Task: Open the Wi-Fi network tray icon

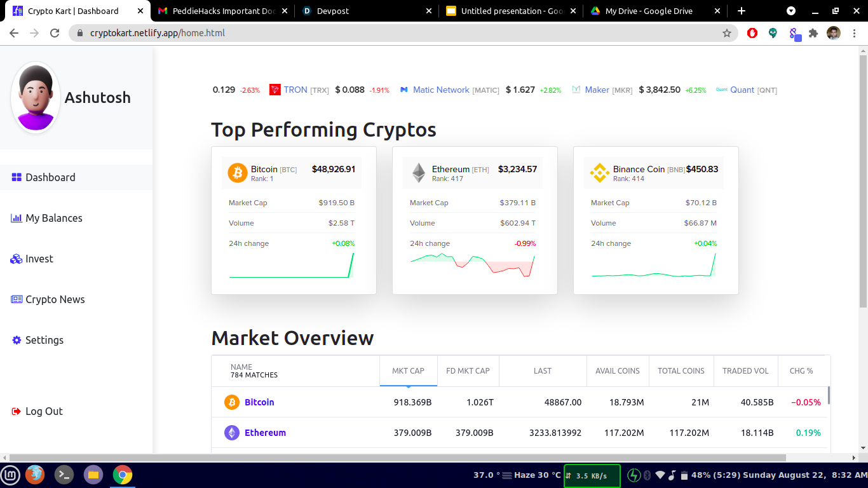Action: pos(660,475)
